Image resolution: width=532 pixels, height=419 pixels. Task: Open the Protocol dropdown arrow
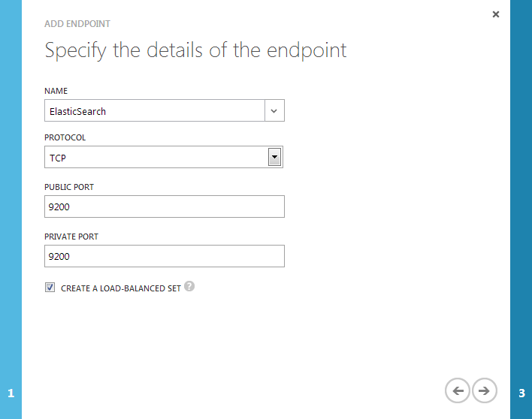(x=274, y=157)
